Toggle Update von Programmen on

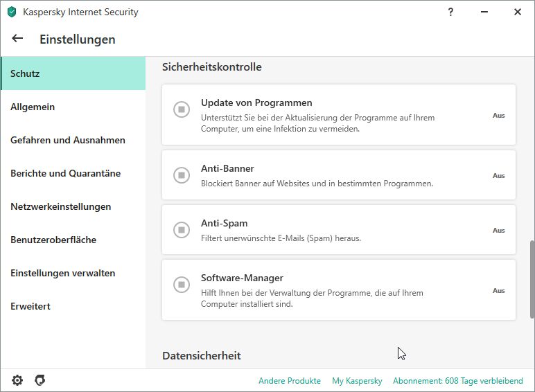pos(181,109)
